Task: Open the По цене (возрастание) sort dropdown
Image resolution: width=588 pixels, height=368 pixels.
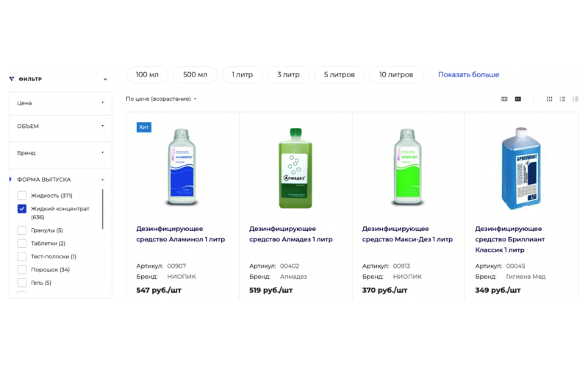Action: click(161, 99)
